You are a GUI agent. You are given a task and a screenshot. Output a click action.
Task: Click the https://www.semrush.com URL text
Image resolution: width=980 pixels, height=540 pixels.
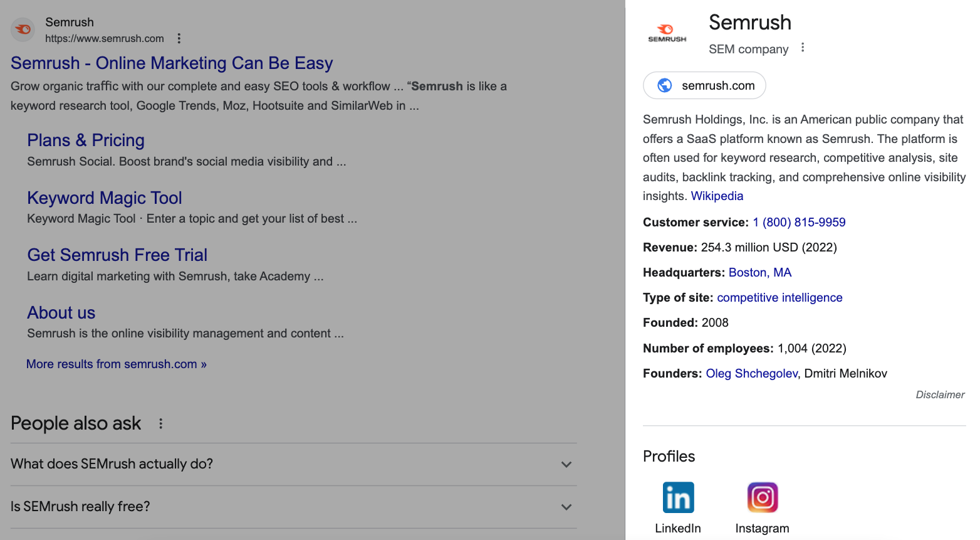pos(105,39)
